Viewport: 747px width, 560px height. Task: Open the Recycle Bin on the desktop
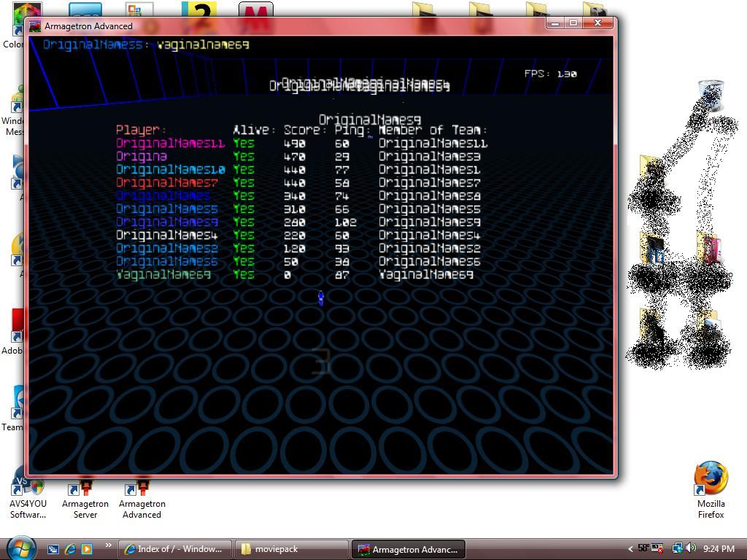(x=710, y=97)
